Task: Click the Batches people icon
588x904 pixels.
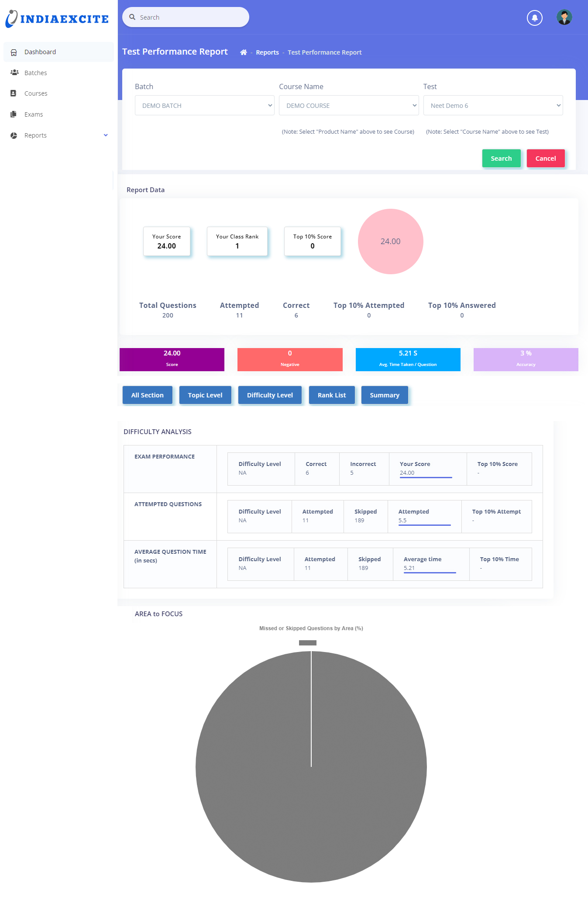Action: pyautogui.click(x=14, y=72)
